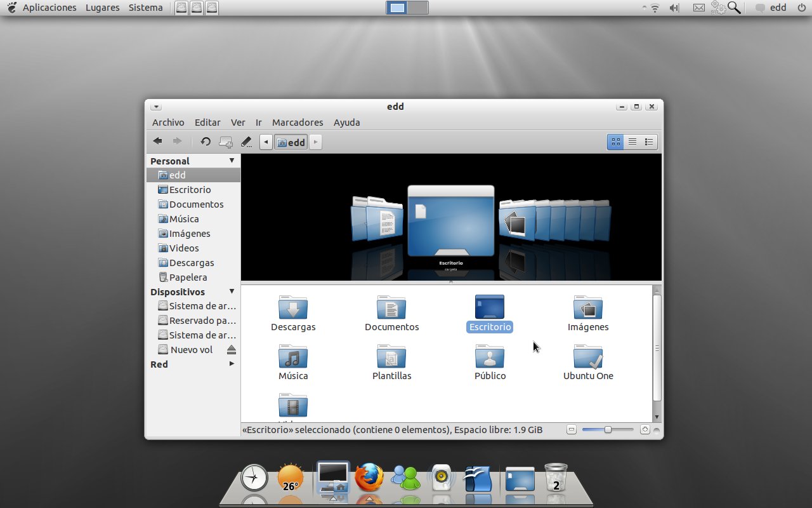Image resolution: width=812 pixels, height=508 pixels.
Task: Go forward with the toolbar arrow
Action: [x=178, y=142]
